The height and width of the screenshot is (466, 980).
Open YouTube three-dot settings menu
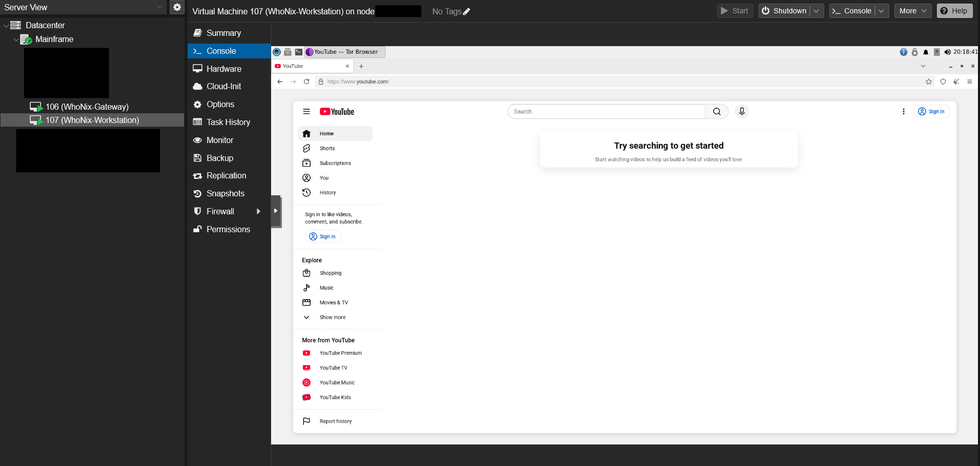tap(903, 111)
